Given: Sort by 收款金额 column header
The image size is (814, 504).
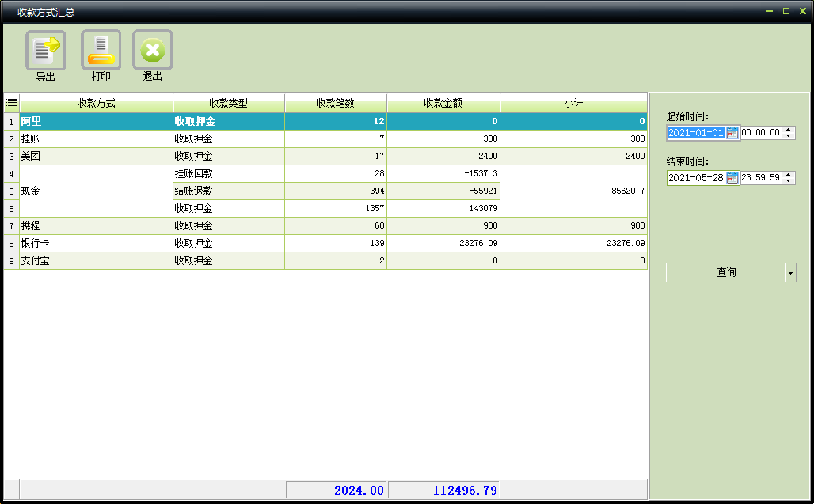Looking at the screenshot, I should [443, 103].
